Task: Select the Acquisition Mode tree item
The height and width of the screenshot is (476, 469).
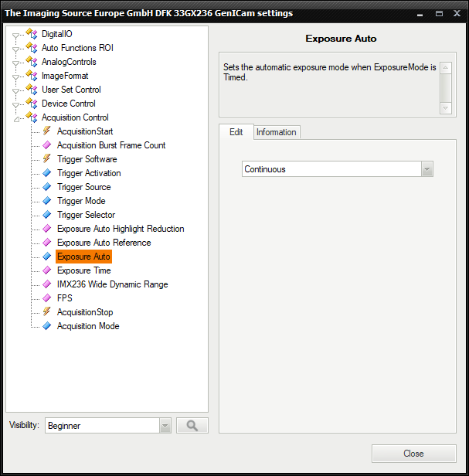Action: point(88,326)
